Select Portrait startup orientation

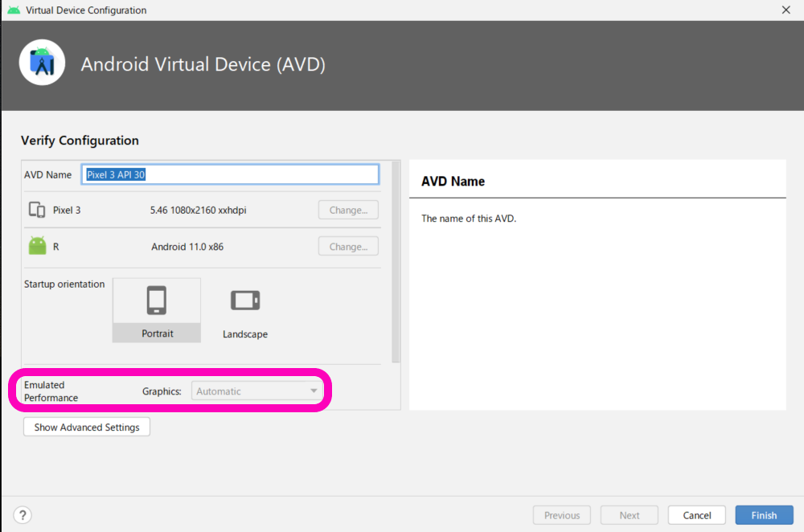tap(157, 310)
